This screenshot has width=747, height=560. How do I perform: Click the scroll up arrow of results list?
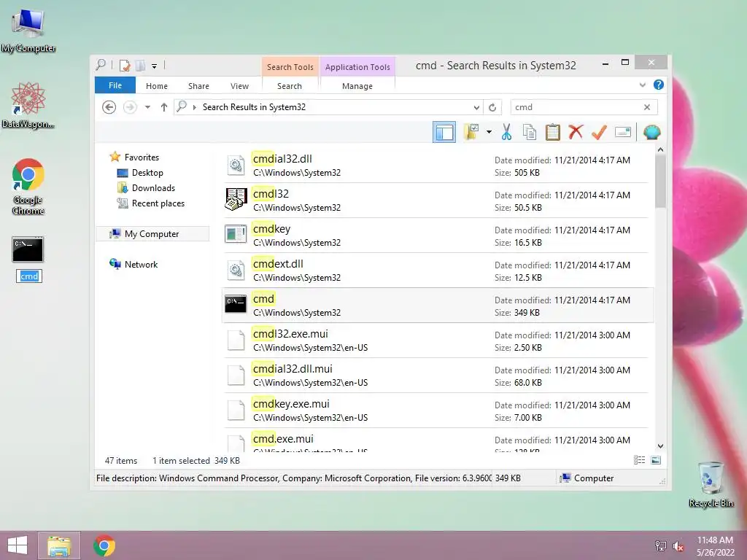pyautogui.click(x=660, y=149)
